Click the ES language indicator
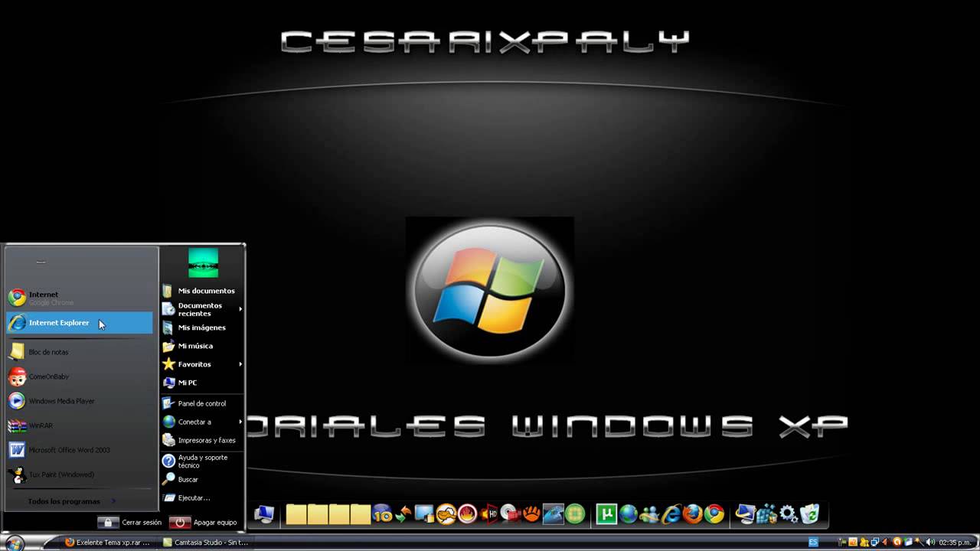The image size is (980, 551). [x=813, y=542]
